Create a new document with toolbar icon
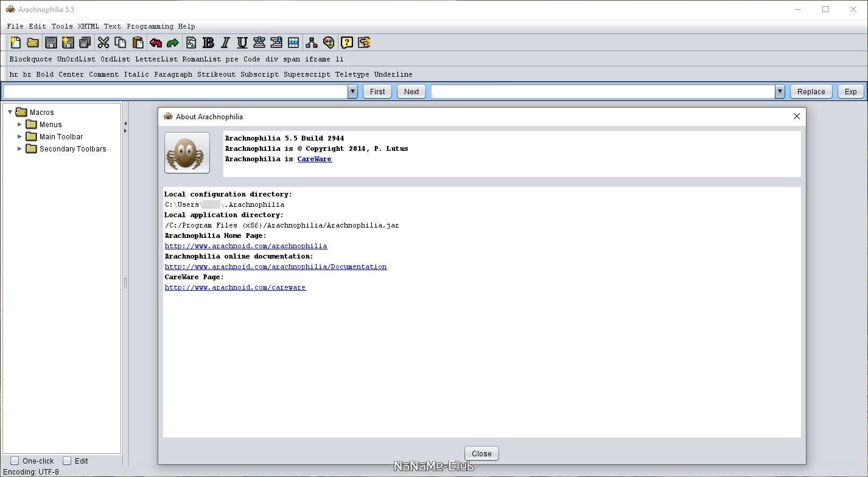 [x=16, y=43]
